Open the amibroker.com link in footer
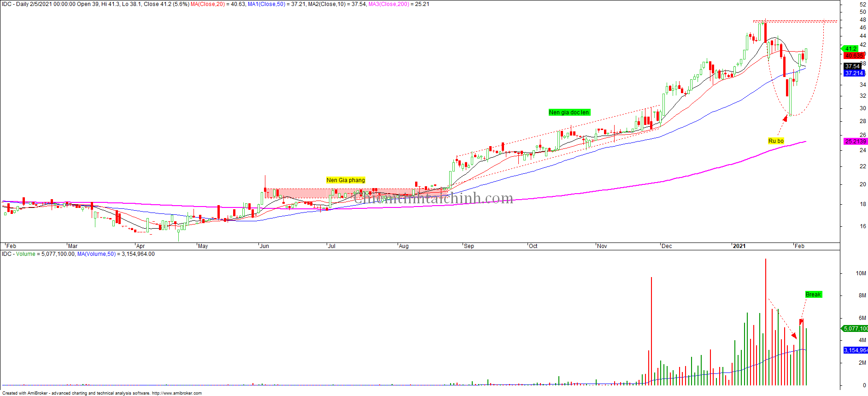This screenshot has width=868, height=396. 176,393
